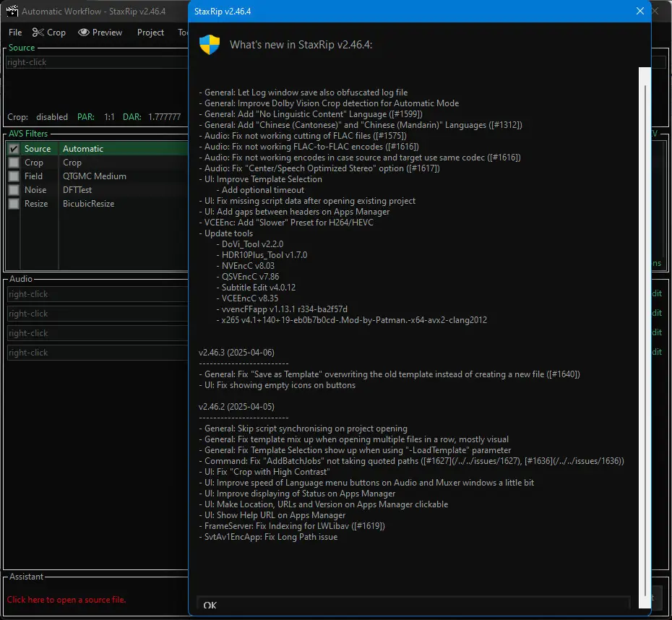Click the first Audio right-click field
The width and height of the screenshot is (672, 620).
pyautogui.click(x=98, y=294)
